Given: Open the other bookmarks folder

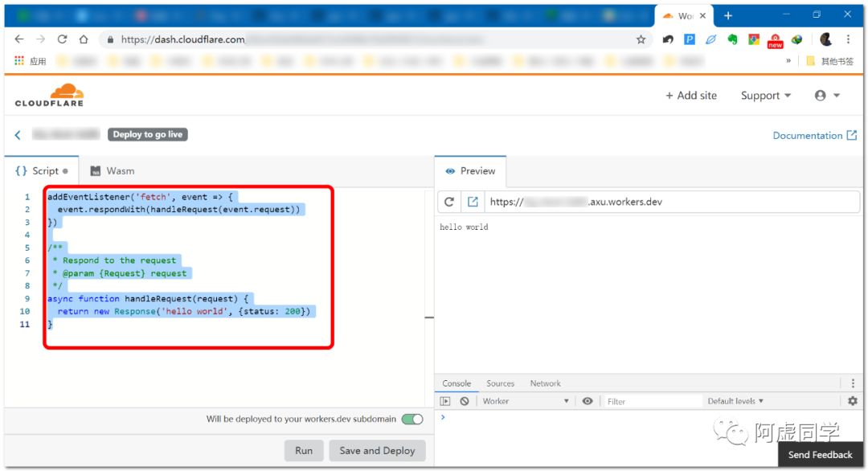Looking at the screenshot, I should click(829, 61).
